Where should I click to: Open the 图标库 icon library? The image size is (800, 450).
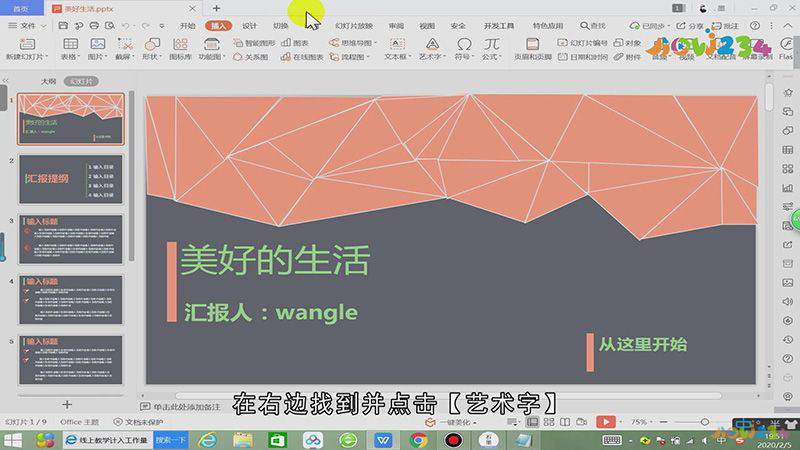coord(180,49)
